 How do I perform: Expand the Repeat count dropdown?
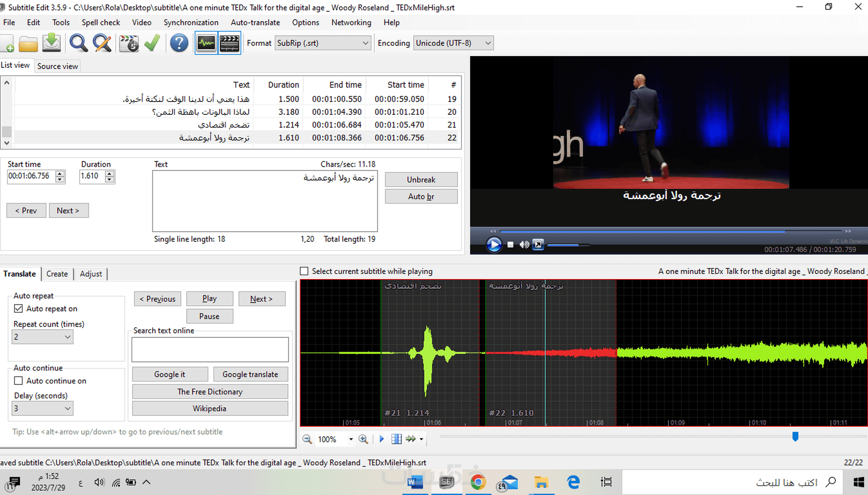(x=42, y=337)
